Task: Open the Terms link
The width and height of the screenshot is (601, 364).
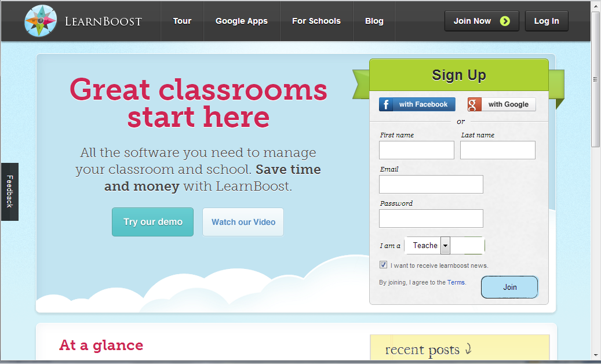Action: pos(456,282)
